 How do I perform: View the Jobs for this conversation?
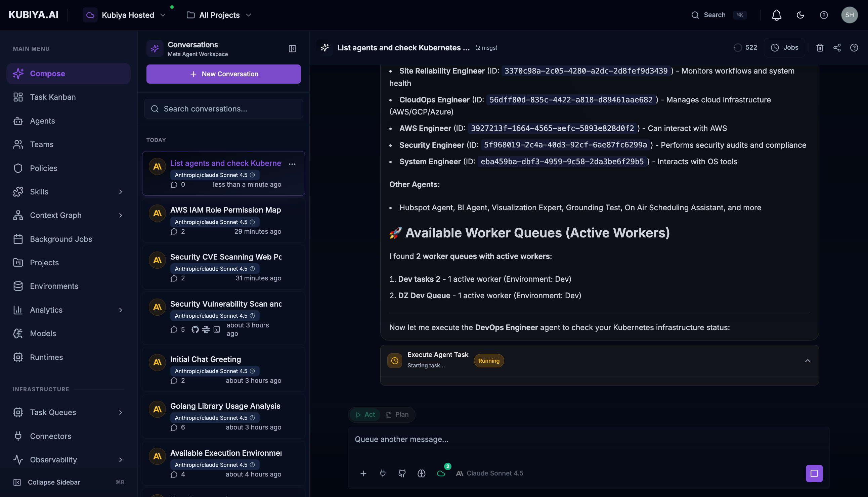(x=784, y=47)
